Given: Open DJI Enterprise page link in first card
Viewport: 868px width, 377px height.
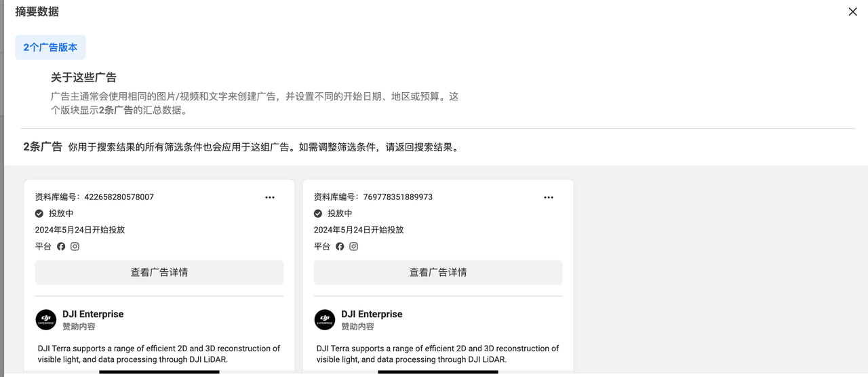Looking at the screenshot, I should click(x=93, y=314).
